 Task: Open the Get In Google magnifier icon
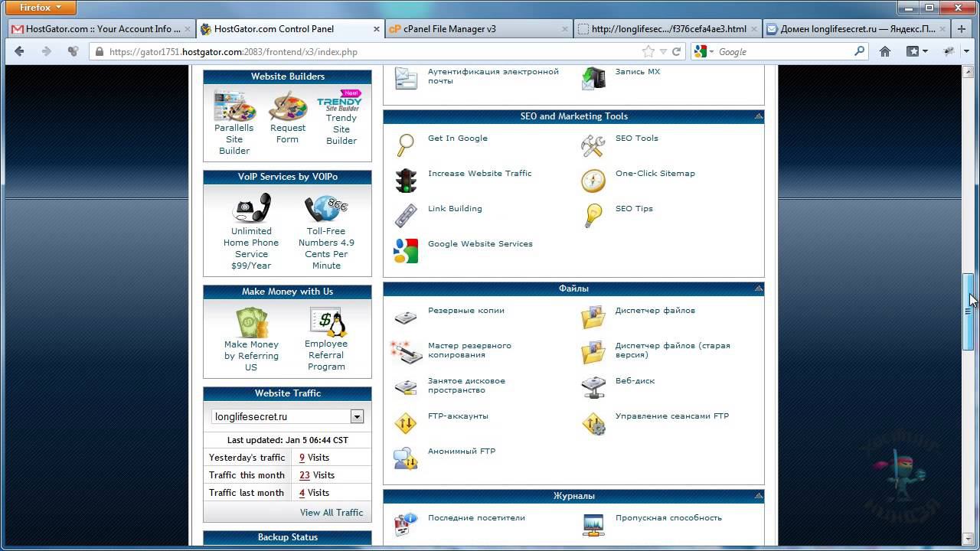pos(405,145)
